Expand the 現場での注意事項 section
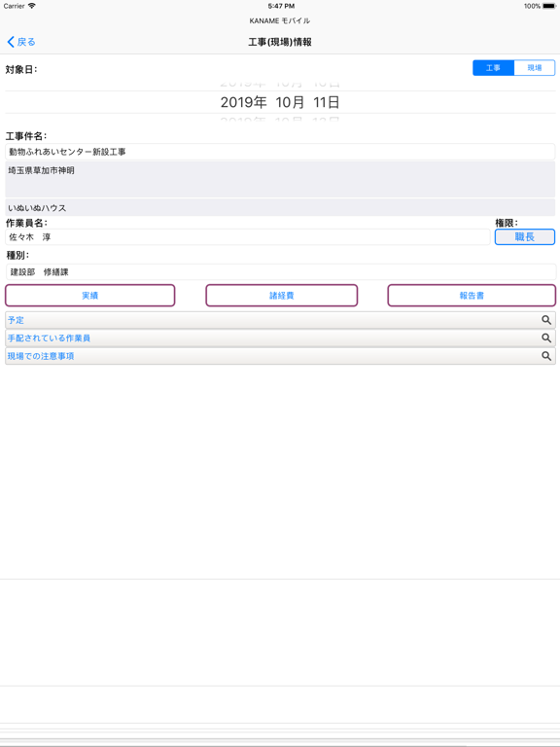The image size is (560, 747). click(280, 356)
